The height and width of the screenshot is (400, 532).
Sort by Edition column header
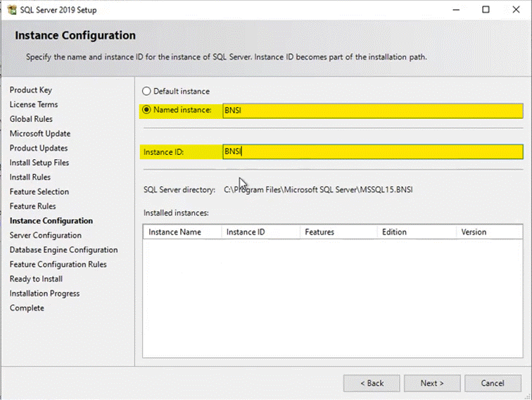(417, 232)
